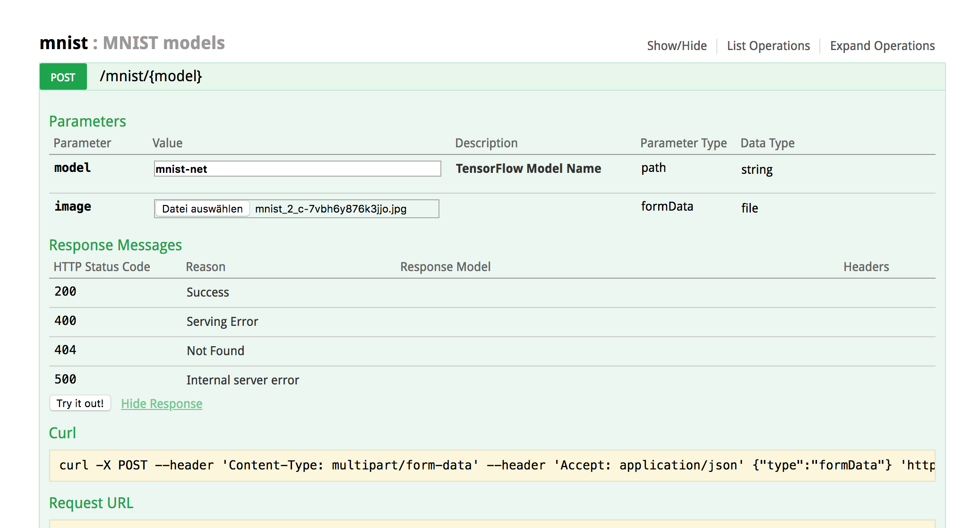Click the Show/Hide link
The height and width of the screenshot is (528, 980).
(x=677, y=46)
